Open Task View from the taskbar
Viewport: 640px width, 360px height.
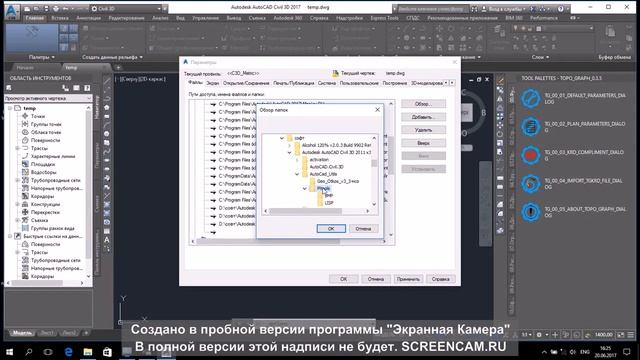tap(48, 352)
